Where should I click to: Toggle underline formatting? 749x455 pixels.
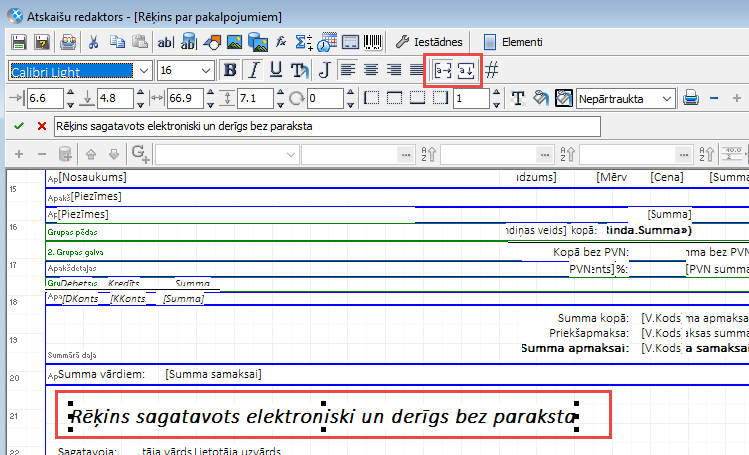click(x=276, y=70)
